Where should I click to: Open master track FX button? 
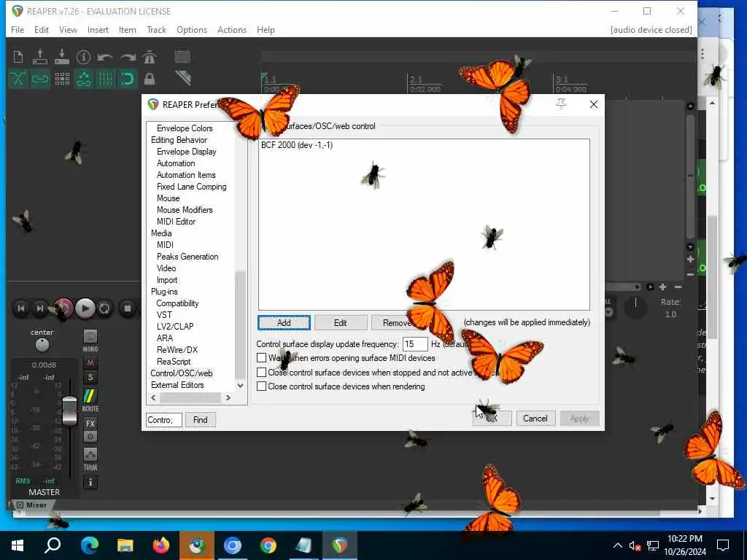(x=90, y=424)
